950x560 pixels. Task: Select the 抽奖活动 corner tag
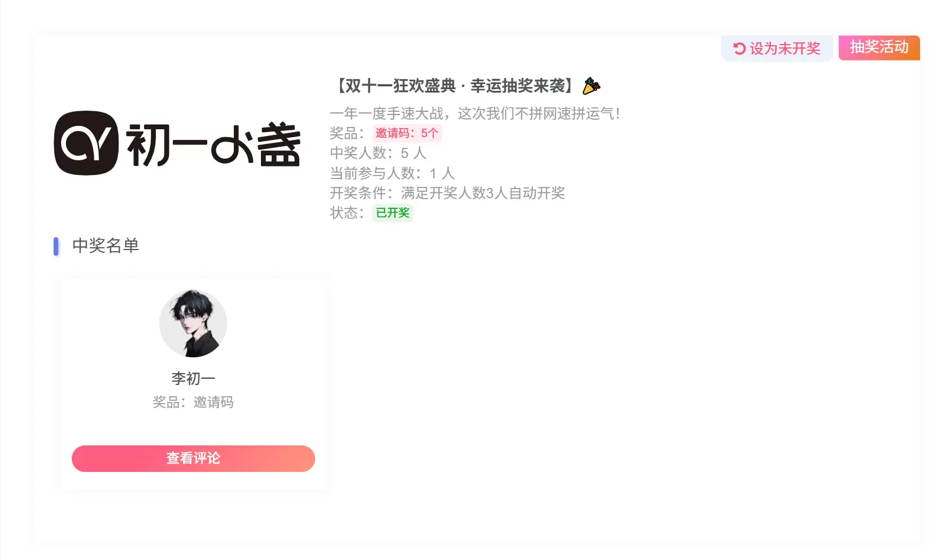879,47
